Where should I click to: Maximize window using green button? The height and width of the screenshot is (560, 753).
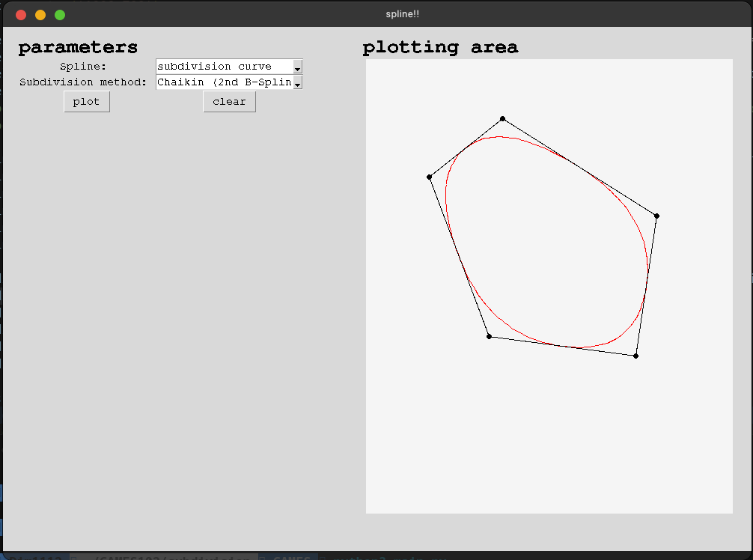(x=60, y=15)
